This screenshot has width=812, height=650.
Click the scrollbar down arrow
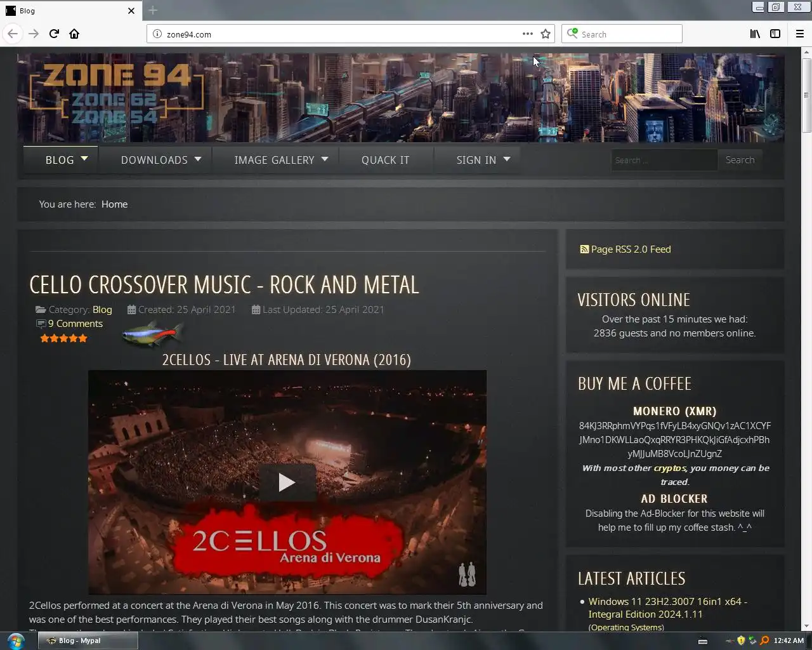(x=806, y=626)
